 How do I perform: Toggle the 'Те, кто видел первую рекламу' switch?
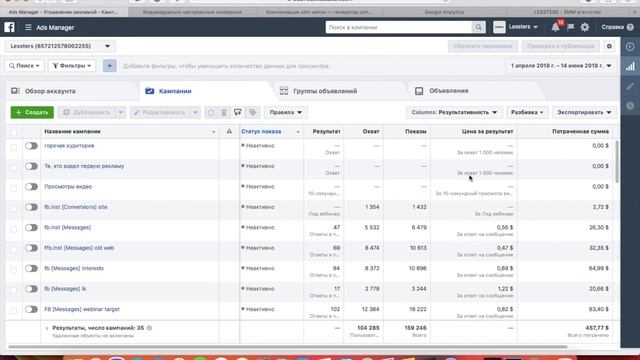pos(31,166)
